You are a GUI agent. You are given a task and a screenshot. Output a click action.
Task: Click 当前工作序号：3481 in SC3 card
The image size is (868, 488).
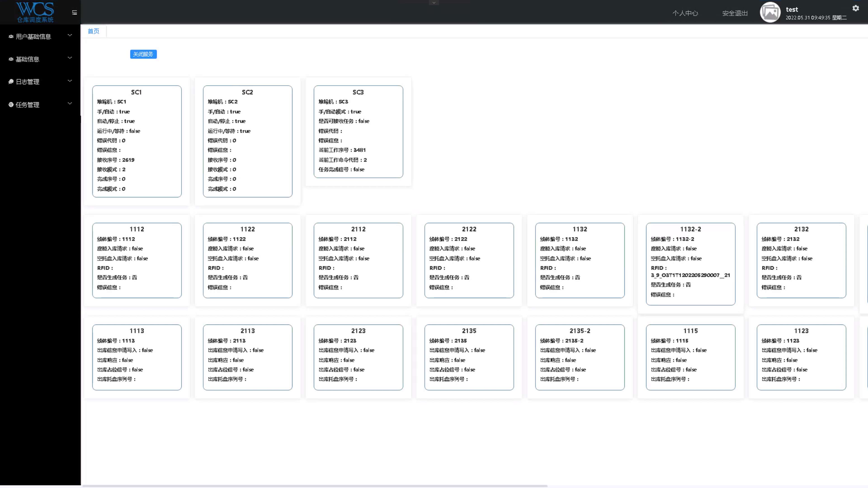click(342, 150)
